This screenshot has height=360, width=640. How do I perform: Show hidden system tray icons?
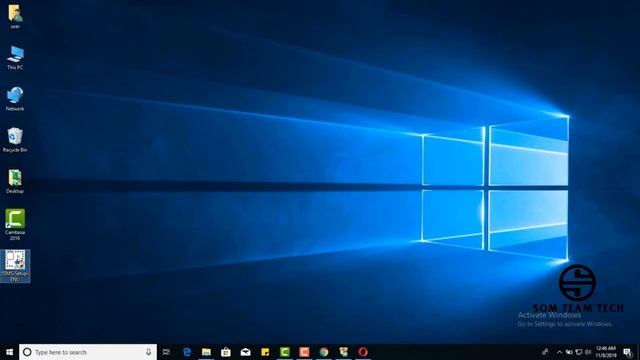[x=559, y=352]
